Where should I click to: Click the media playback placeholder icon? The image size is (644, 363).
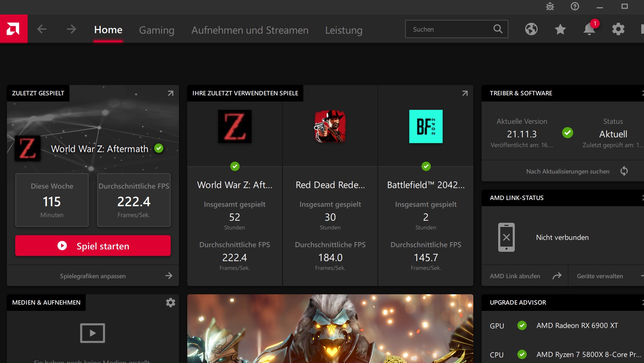point(93,333)
